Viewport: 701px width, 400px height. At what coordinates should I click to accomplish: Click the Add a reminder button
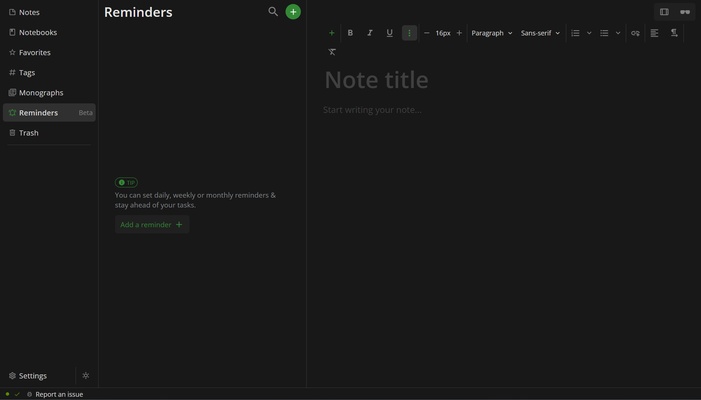tap(152, 224)
